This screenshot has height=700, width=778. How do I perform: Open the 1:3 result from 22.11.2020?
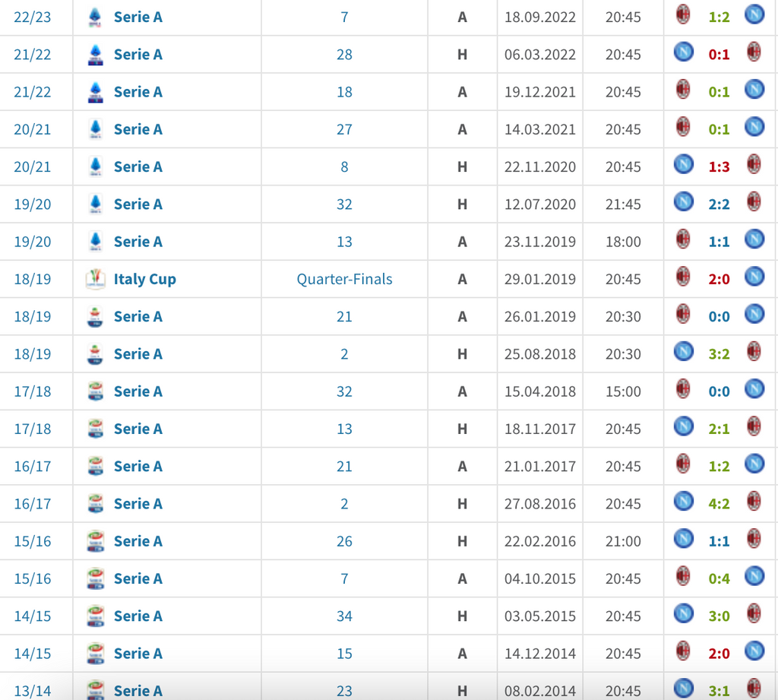[x=719, y=166]
